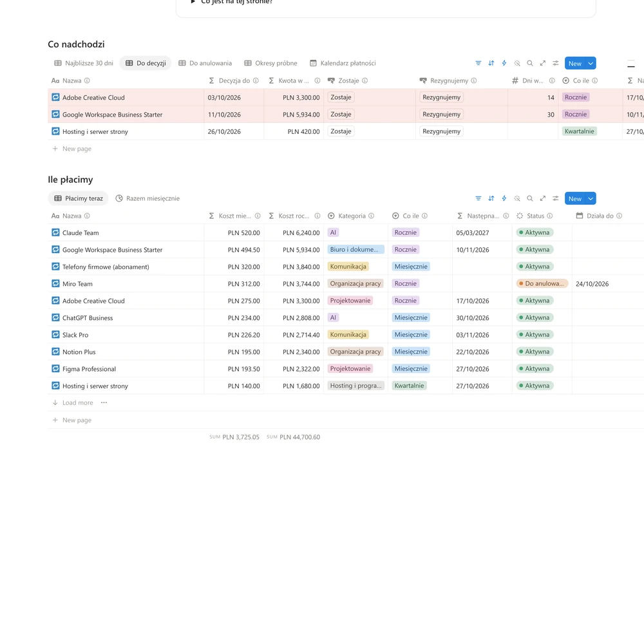
Task: Open Co nadchodzi database in full page
Action: (x=542, y=63)
